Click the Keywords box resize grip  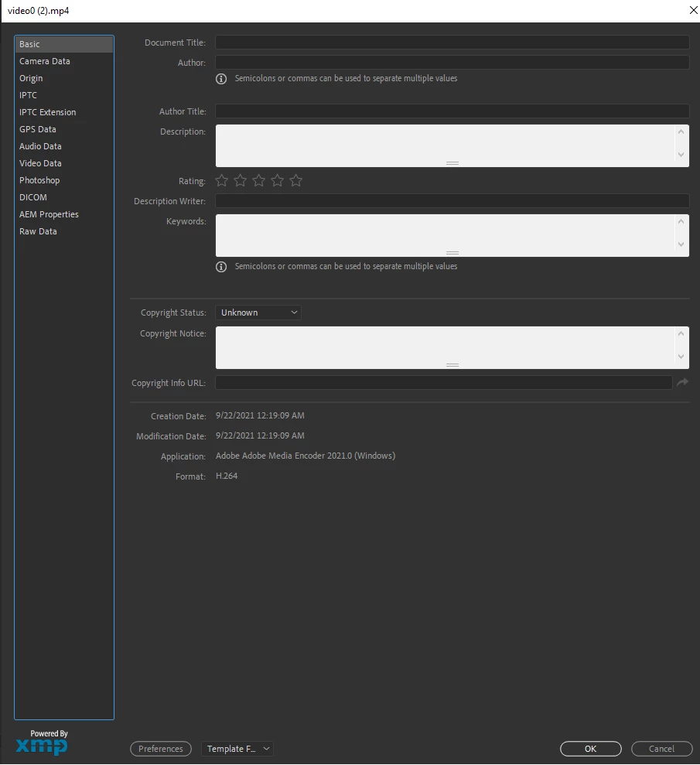pos(452,253)
